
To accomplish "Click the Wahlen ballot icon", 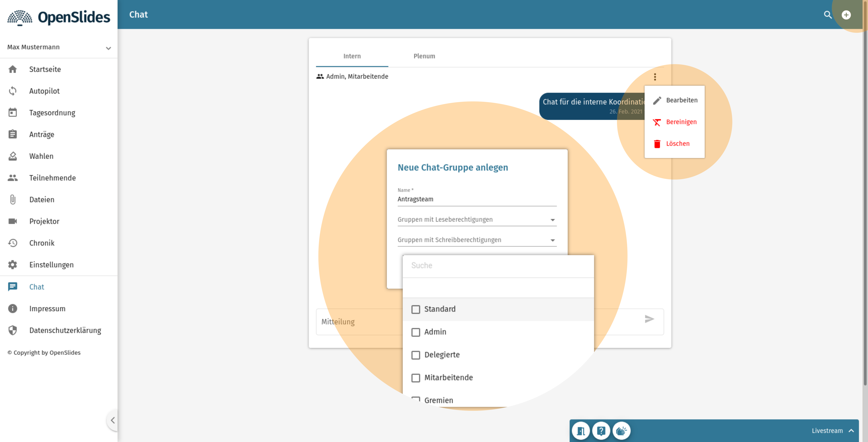I will (12, 156).
